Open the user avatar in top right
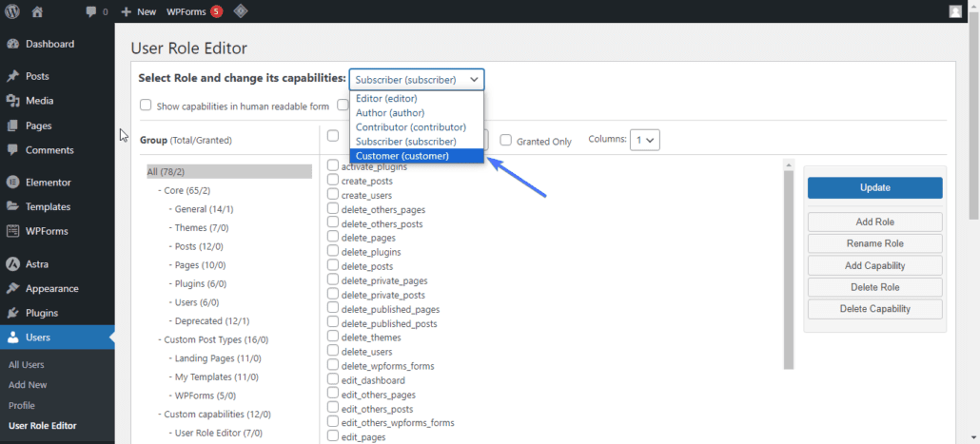The width and height of the screenshot is (980, 444). tap(955, 11)
